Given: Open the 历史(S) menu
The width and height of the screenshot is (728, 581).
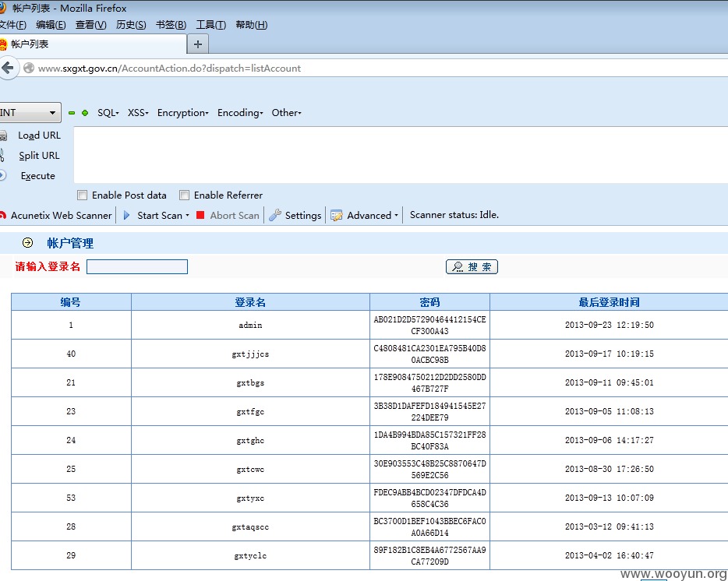Looking at the screenshot, I should pos(131,25).
